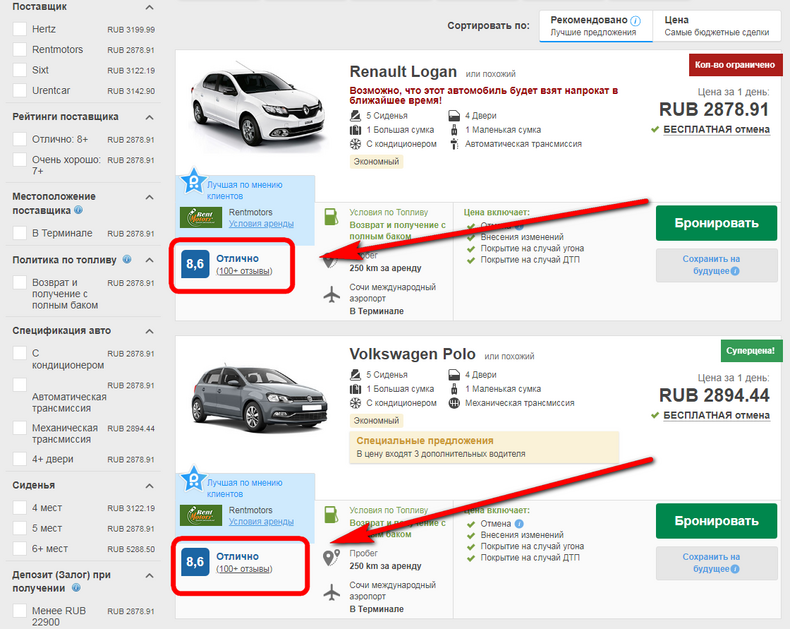Check the В Терминале location filter
This screenshot has width=790, height=629.
coord(20,233)
